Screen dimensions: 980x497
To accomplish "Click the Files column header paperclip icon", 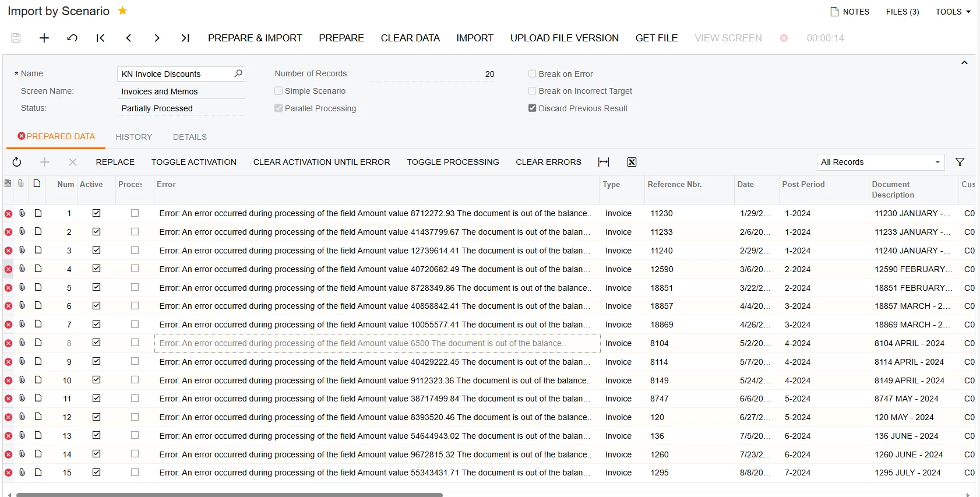I will coord(21,184).
